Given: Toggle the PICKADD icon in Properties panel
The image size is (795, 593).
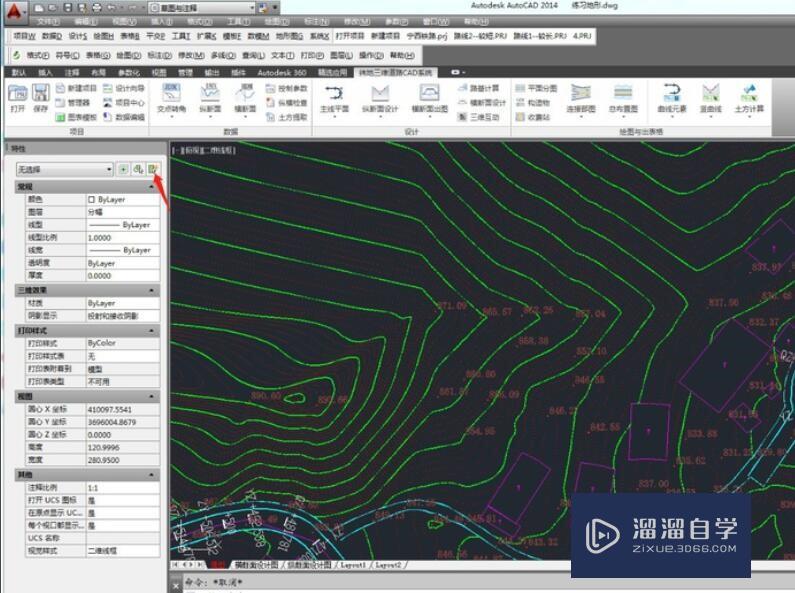Looking at the screenshot, I should (123, 169).
